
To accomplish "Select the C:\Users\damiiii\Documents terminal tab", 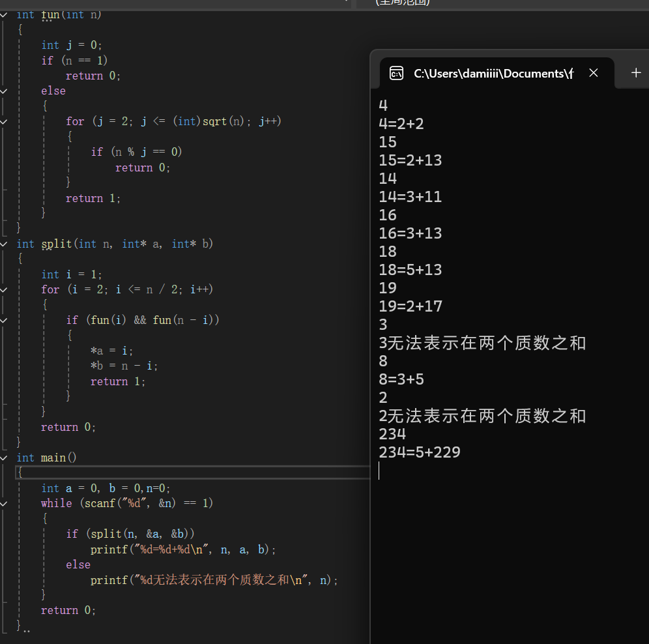I will 497,73.
